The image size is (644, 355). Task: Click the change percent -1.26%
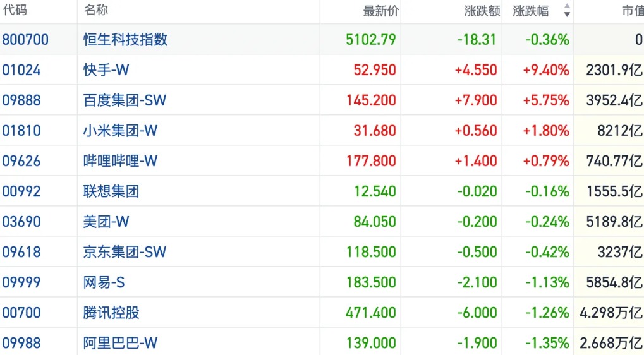(547, 313)
